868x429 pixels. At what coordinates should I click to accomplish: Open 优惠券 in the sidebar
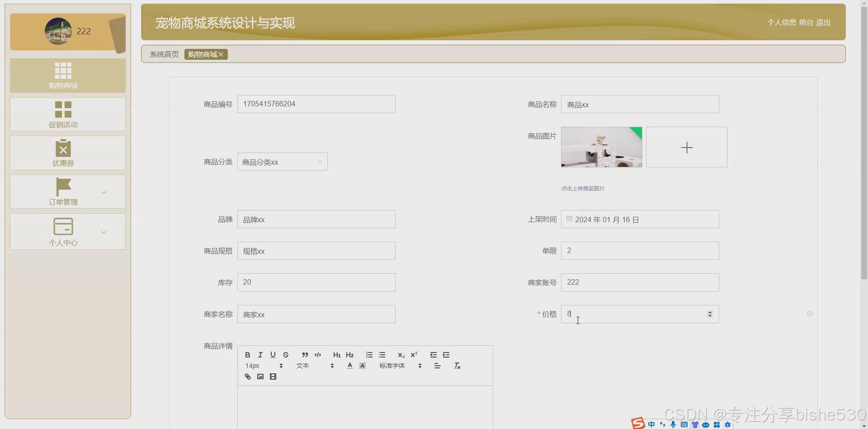[68, 153]
